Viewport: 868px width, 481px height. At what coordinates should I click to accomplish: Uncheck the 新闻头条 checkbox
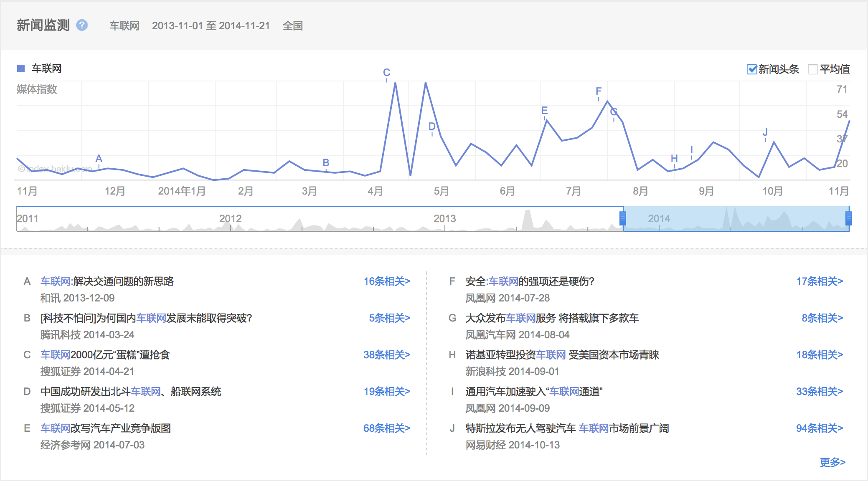click(x=751, y=69)
